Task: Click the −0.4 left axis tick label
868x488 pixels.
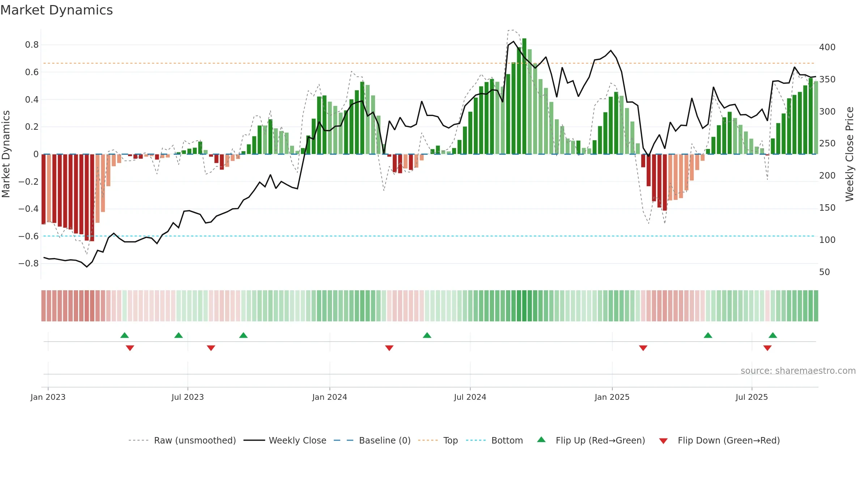Action: click(x=29, y=209)
